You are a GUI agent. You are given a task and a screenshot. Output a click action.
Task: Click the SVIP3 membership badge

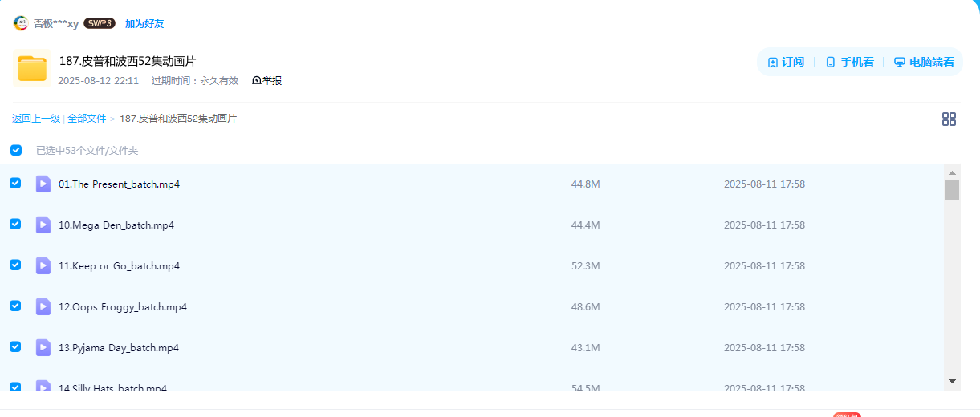tap(100, 23)
